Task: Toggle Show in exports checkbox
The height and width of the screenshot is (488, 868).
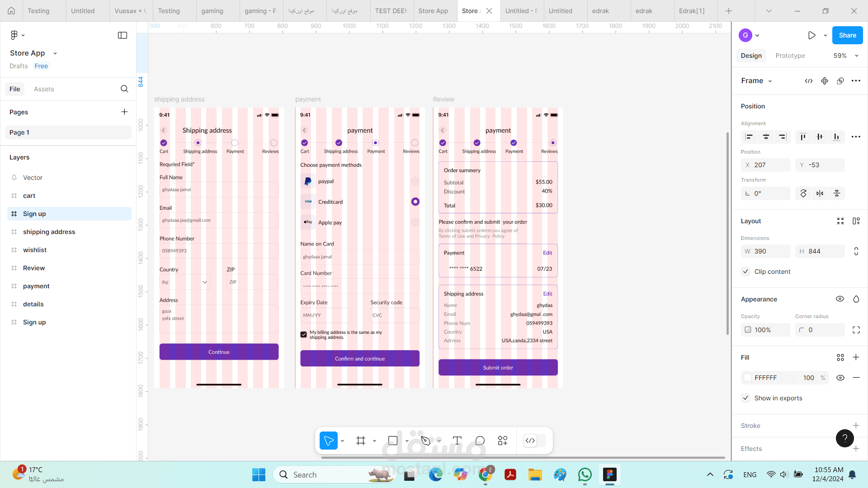Action: pos(746,398)
